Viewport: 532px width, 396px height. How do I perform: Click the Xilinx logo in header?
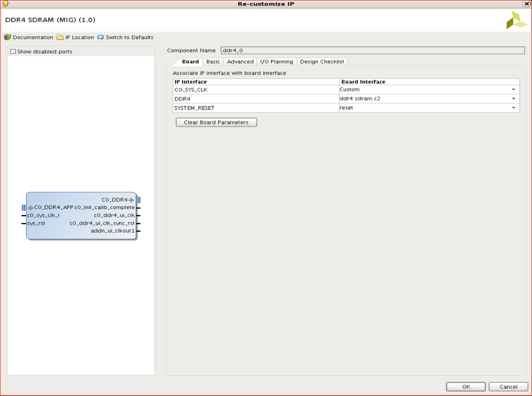click(x=516, y=20)
